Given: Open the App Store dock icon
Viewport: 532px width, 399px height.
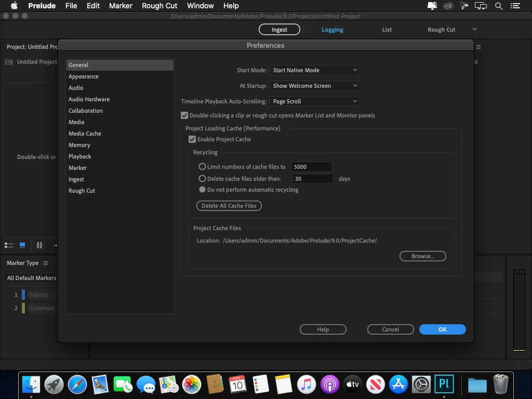Looking at the screenshot, I should pos(398,384).
